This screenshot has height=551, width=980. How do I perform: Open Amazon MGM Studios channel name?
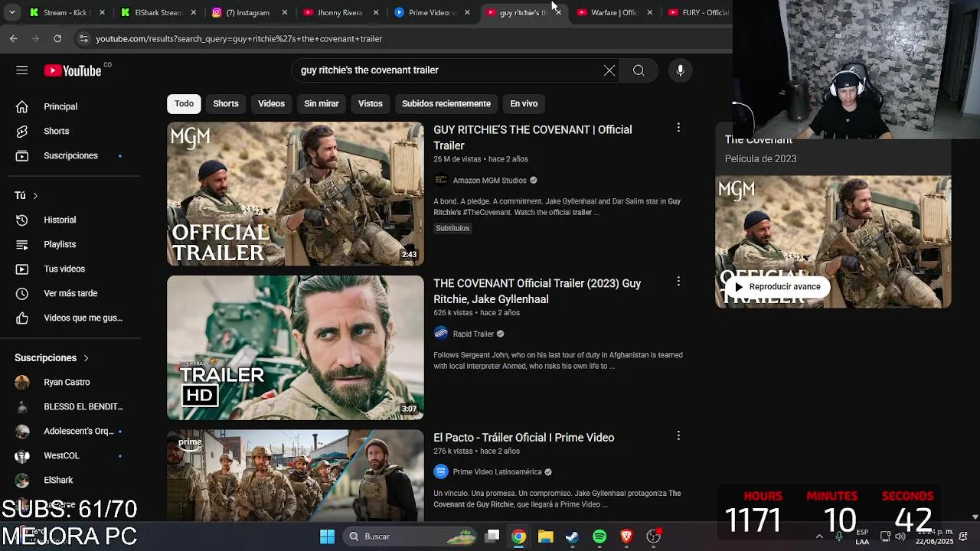tap(489, 181)
